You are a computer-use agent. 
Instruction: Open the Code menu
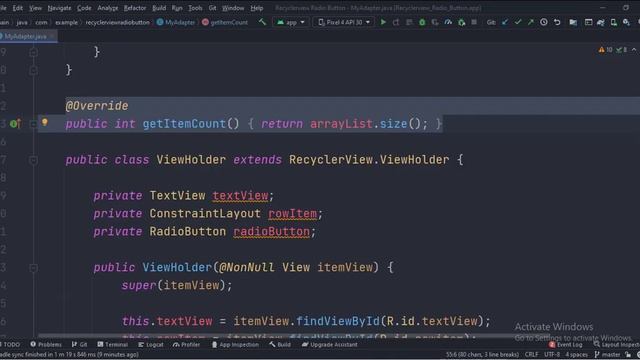tap(84, 8)
